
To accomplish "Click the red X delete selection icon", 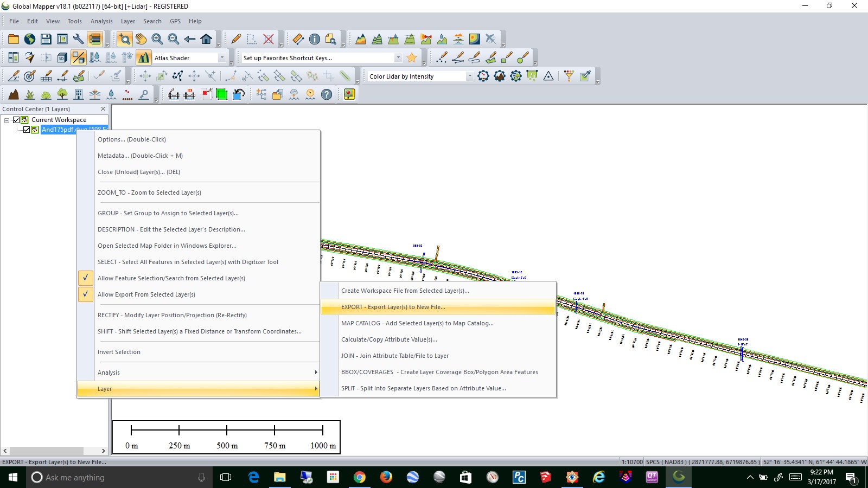I will [269, 39].
